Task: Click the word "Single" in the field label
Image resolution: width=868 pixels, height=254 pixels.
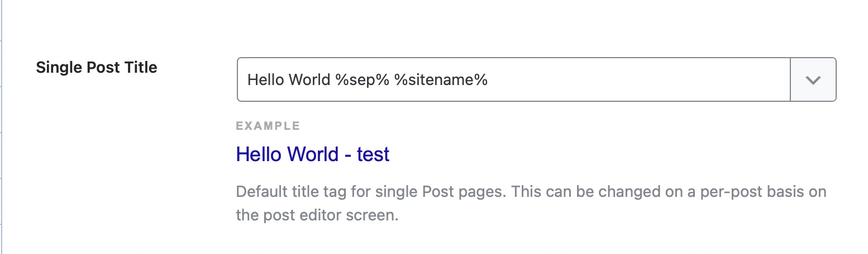Action: coord(55,68)
